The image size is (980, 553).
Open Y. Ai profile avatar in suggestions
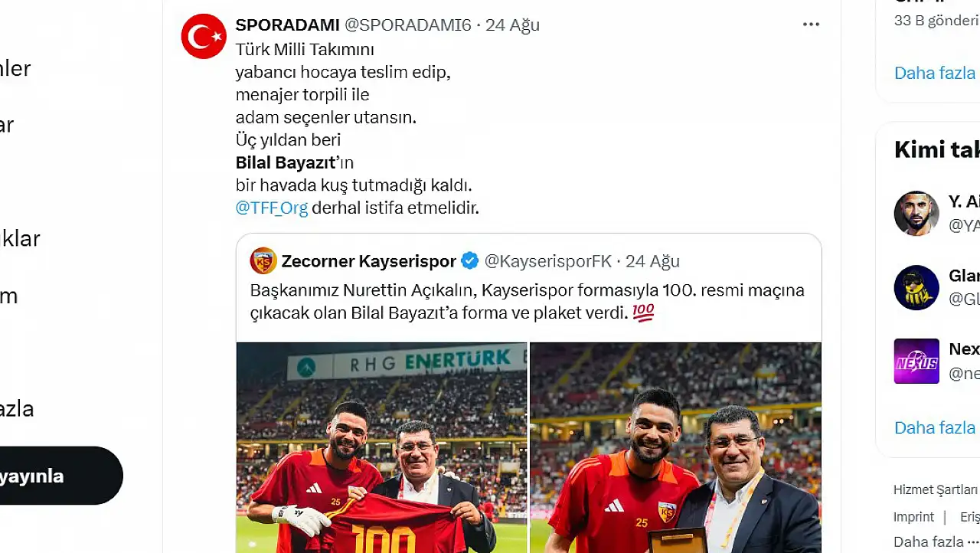coord(916,213)
